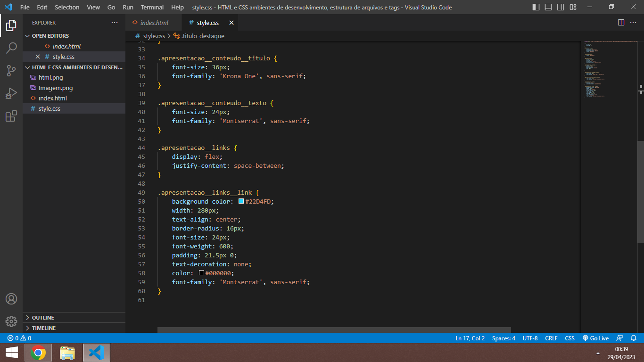Viewport: 644px width, 362px height.
Task: Click the #000000 color swatch
Action: coord(201,273)
